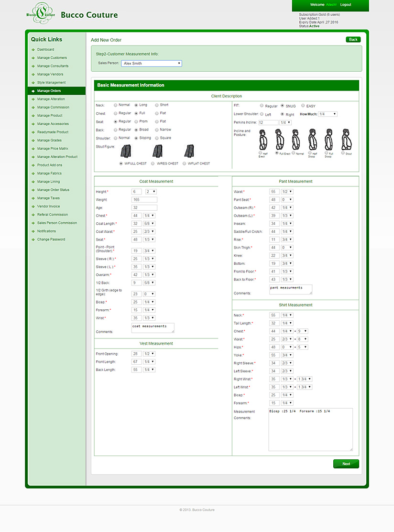Viewport: 394px width, 532px height.
Task: Pick Narrow for Back
Action: tap(157, 130)
